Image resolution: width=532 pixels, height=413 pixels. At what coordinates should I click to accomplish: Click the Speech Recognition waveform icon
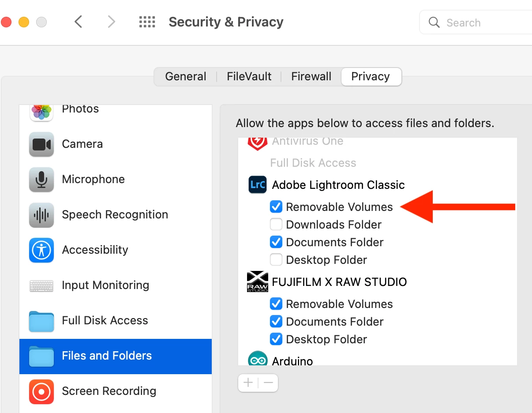(x=41, y=215)
